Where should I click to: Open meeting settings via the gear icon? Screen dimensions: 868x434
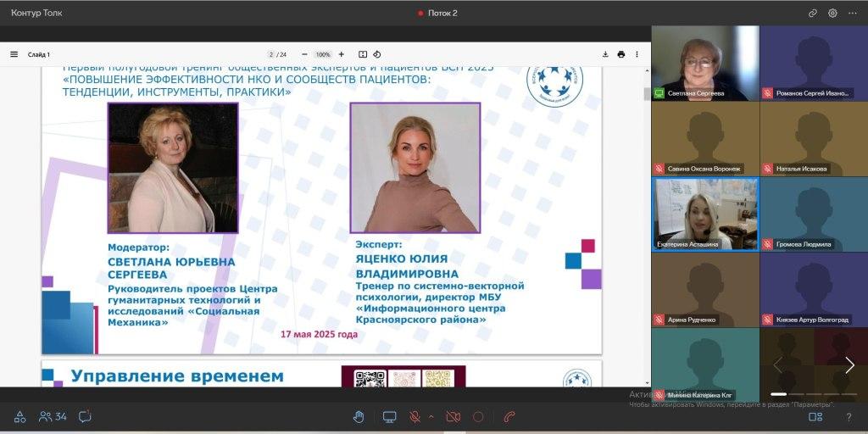832,13
